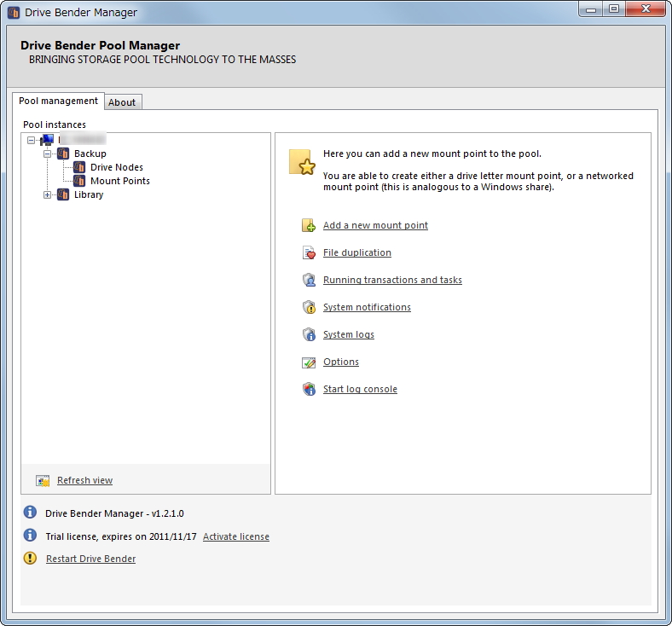View Running transactions and tasks
Screen dimensions: 672x626
click(392, 280)
